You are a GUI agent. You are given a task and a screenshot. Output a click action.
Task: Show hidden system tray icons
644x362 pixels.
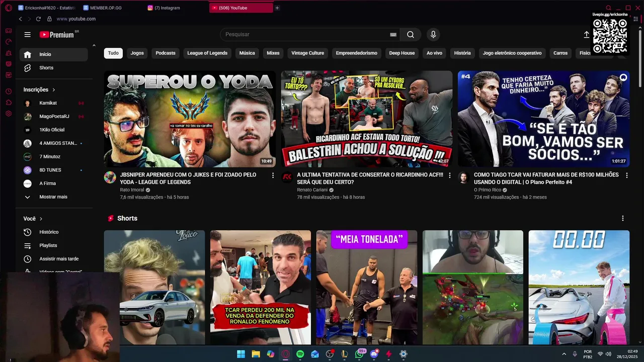[563, 354]
